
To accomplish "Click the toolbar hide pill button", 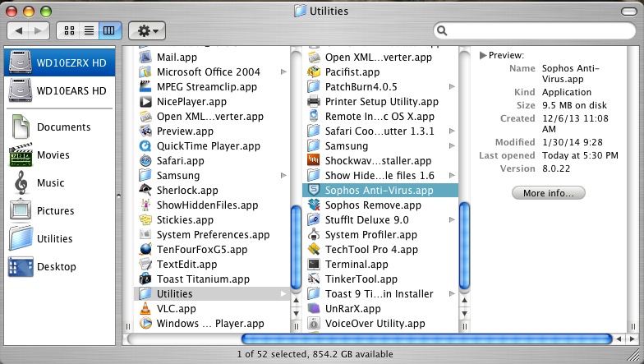I will pos(628,12).
